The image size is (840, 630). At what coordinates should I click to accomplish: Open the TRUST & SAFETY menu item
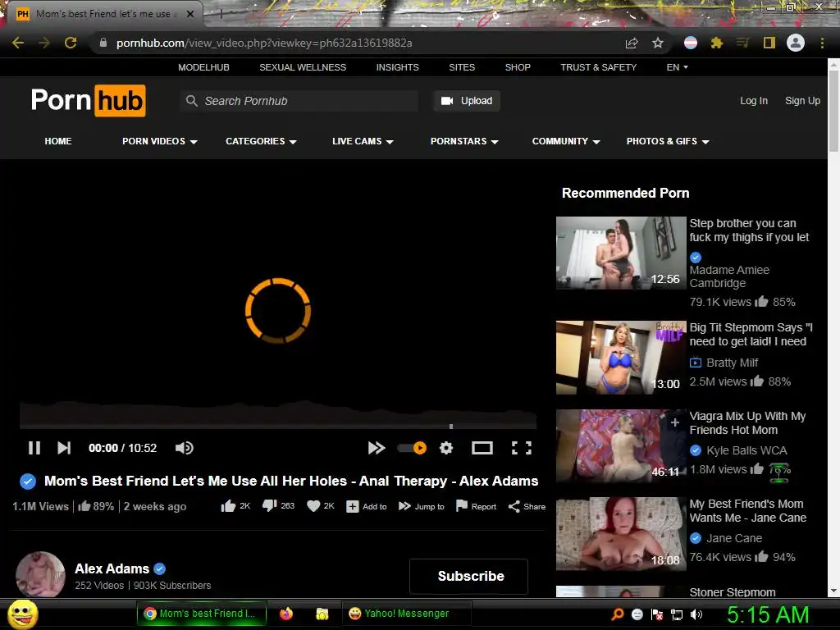[x=598, y=67]
